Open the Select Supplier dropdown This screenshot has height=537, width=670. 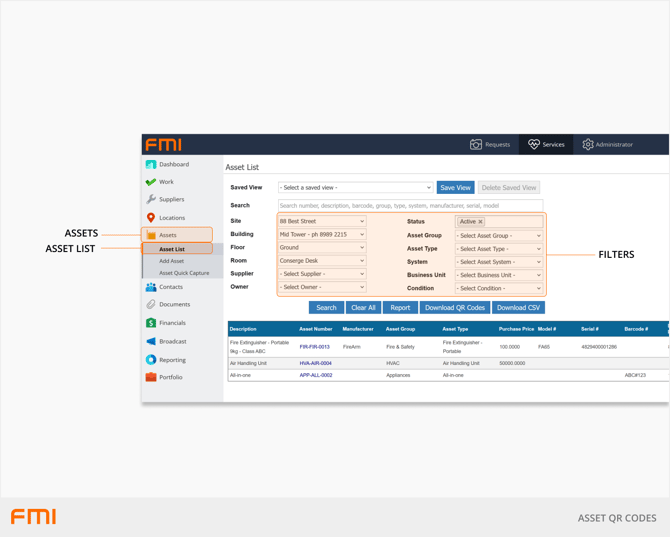click(x=322, y=274)
